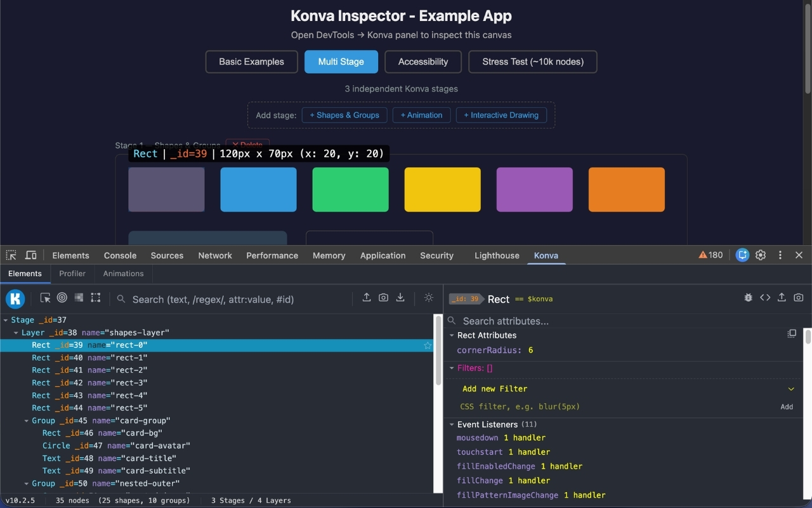The width and height of the screenshot is (812, 508).
Task: Select the Rect rect-3 tree row
Action: coord(217,383)
